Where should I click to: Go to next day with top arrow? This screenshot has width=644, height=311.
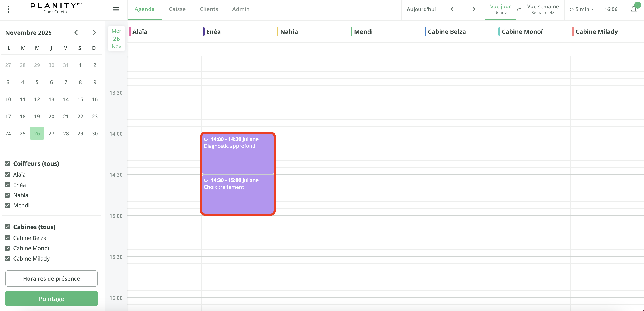[x=473, y=9]
